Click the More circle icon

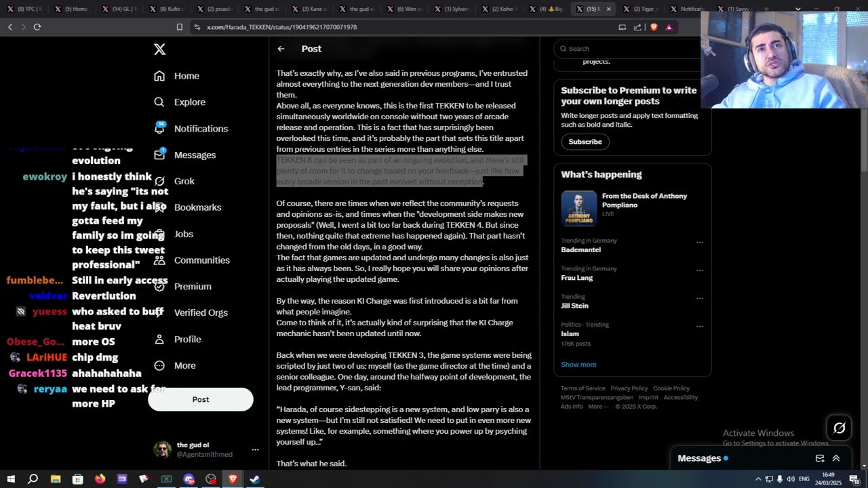tap(159, 365)
